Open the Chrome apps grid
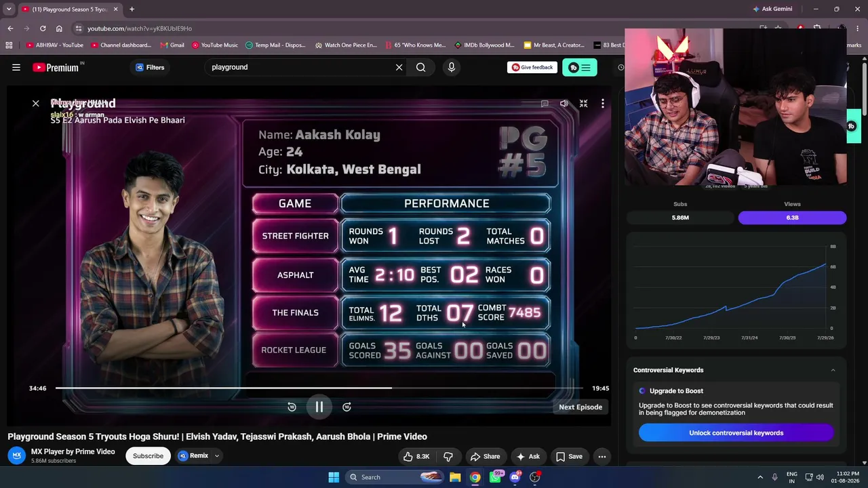The height and width of the screenshot is (488, 868). [9, 45]
